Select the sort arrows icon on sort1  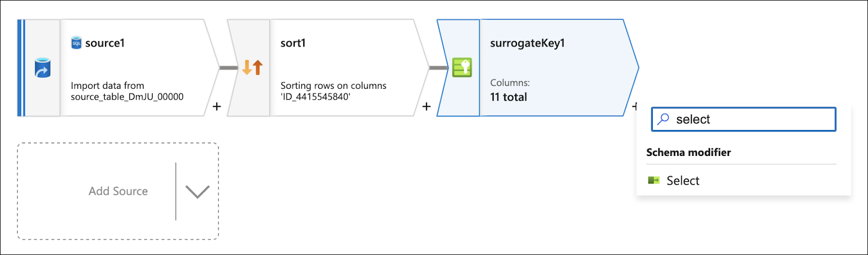pyautogui.click(x=252, y=68)
